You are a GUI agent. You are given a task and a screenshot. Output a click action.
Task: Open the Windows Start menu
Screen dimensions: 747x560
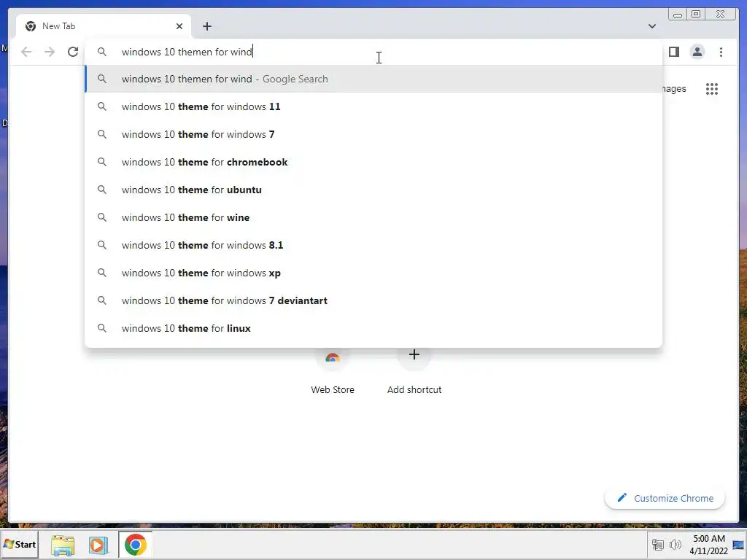click(x=20, y=544)
